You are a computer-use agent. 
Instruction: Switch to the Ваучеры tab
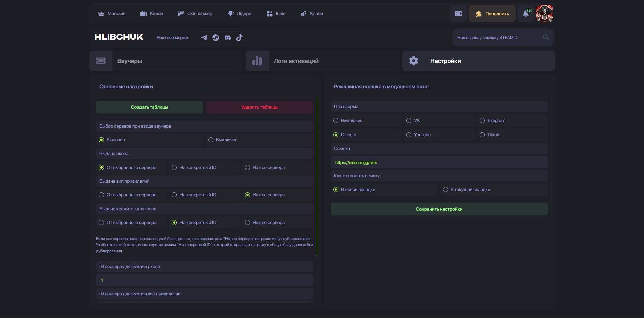click(x=166, y=61)
